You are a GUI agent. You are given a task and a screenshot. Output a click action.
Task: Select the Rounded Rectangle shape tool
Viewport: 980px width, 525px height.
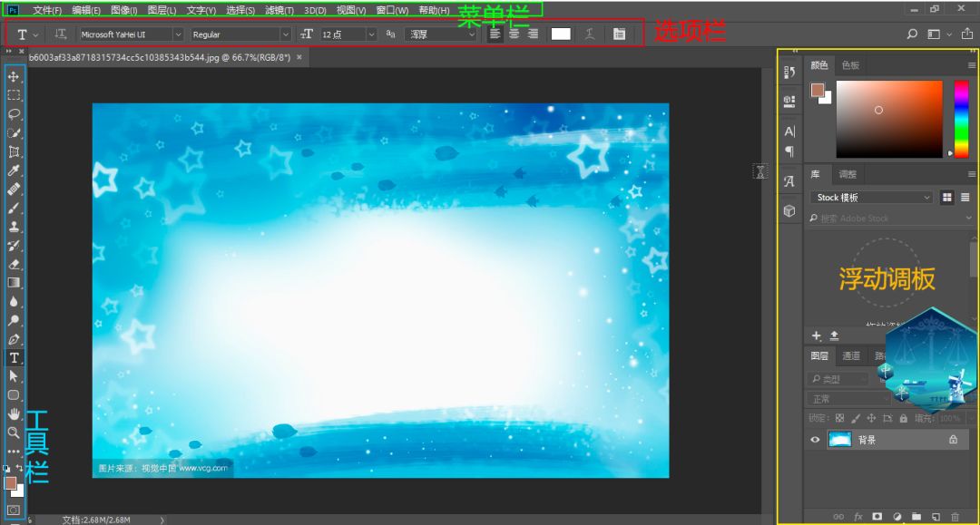click(x=14, y=395)
